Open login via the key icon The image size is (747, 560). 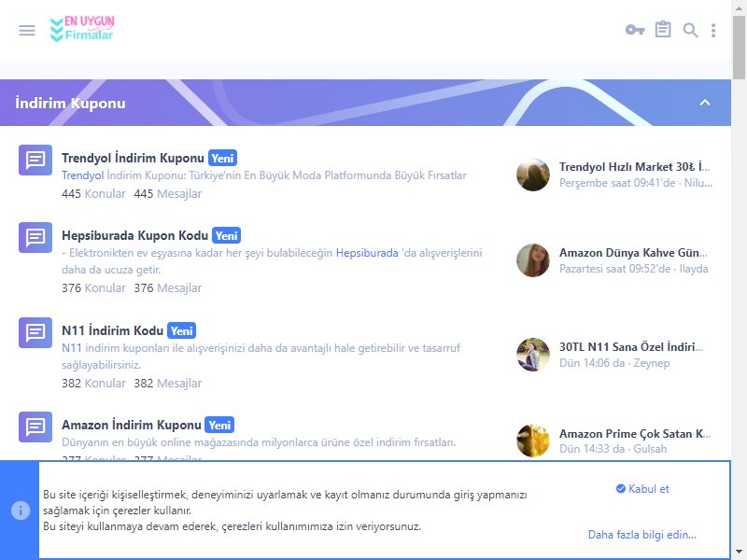(x=635, y=31)
